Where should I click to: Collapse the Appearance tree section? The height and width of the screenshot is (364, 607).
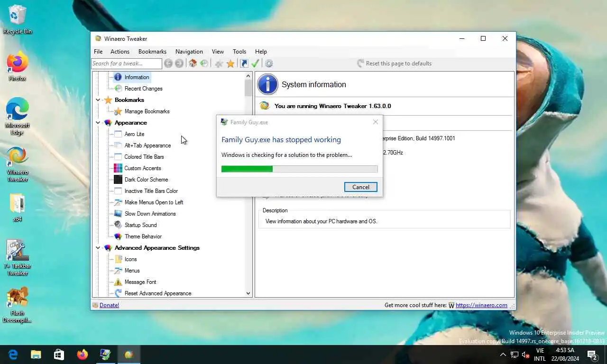[x=98, y=123]
